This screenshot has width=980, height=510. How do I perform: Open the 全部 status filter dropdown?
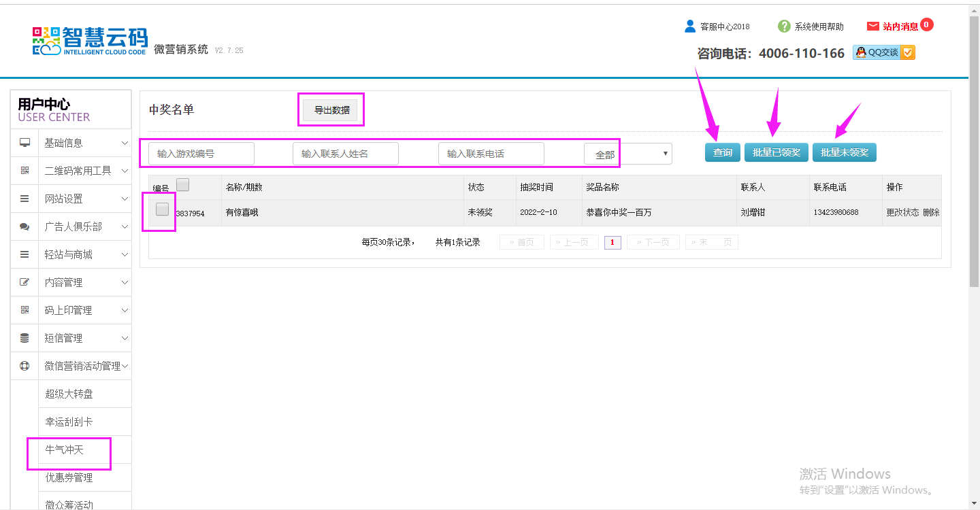627,154
